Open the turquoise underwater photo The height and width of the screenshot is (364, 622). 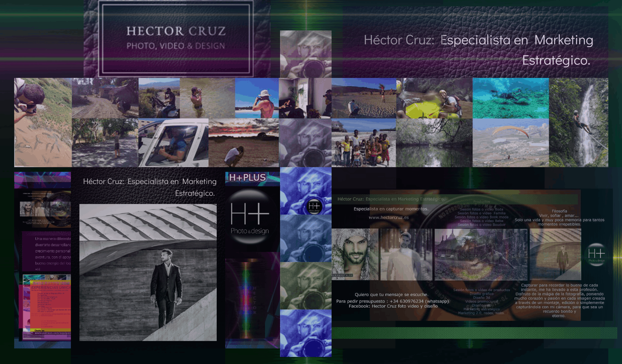pyautogui.click(x=511, y=98)
